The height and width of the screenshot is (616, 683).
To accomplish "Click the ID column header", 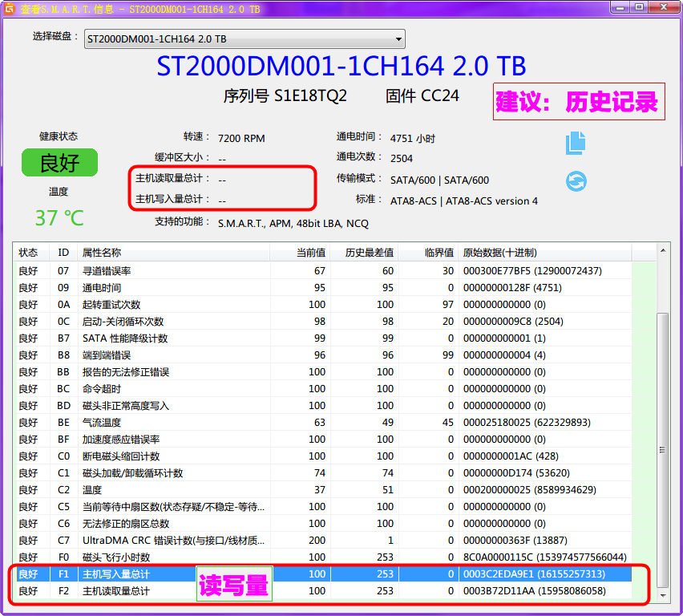I will coord(63,253).
